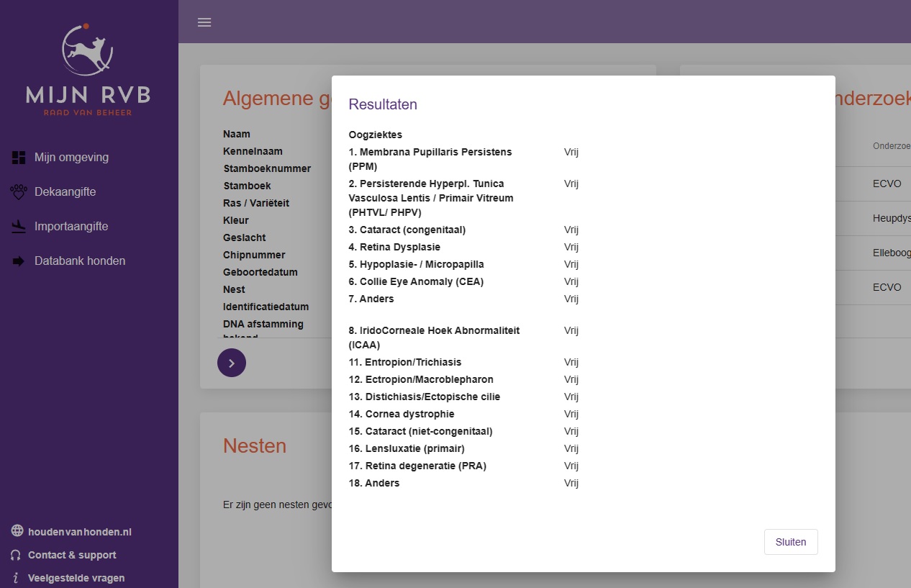
Task: Click the Mijn omgeving dashboard icon
Action: (x=19, y=158)
